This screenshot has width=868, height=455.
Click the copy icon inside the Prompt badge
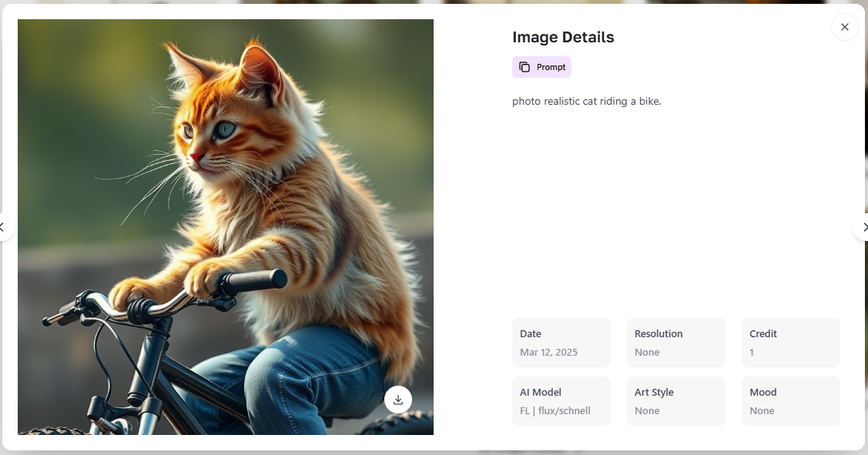[524, 67]
